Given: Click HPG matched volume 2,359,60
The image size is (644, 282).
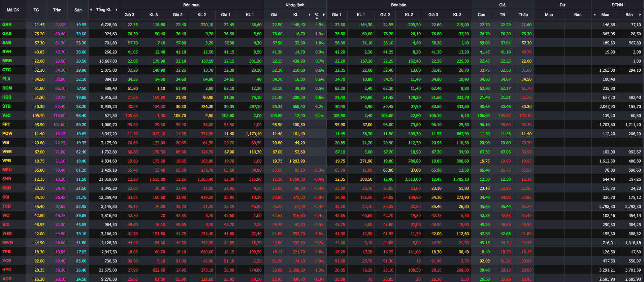Looking at the screenshot, I should (297, 270).
